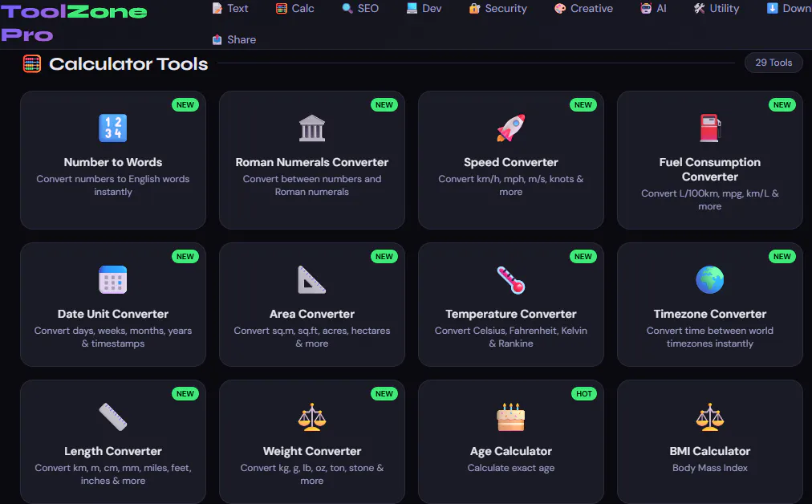Viewport: 812px width, 504px height.
Task: Click the Download arrow icon in navigation
Action: pyautogui.click(x=772, y=8)
